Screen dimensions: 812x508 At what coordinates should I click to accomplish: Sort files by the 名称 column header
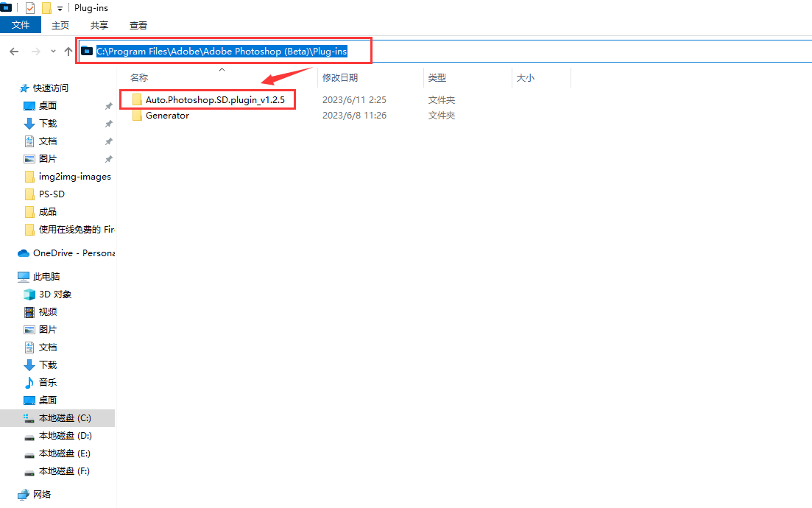point(139,77)
